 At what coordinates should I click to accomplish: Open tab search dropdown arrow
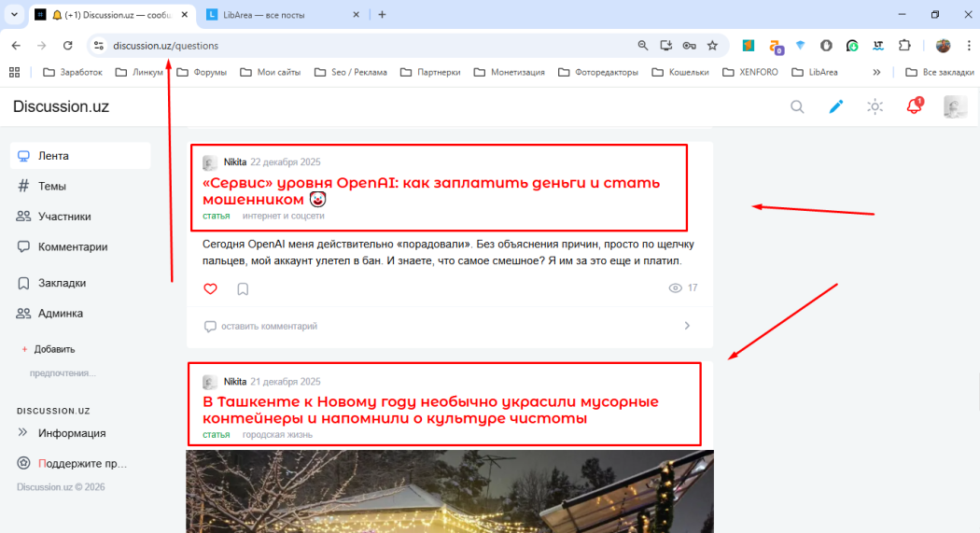[14, 14]
